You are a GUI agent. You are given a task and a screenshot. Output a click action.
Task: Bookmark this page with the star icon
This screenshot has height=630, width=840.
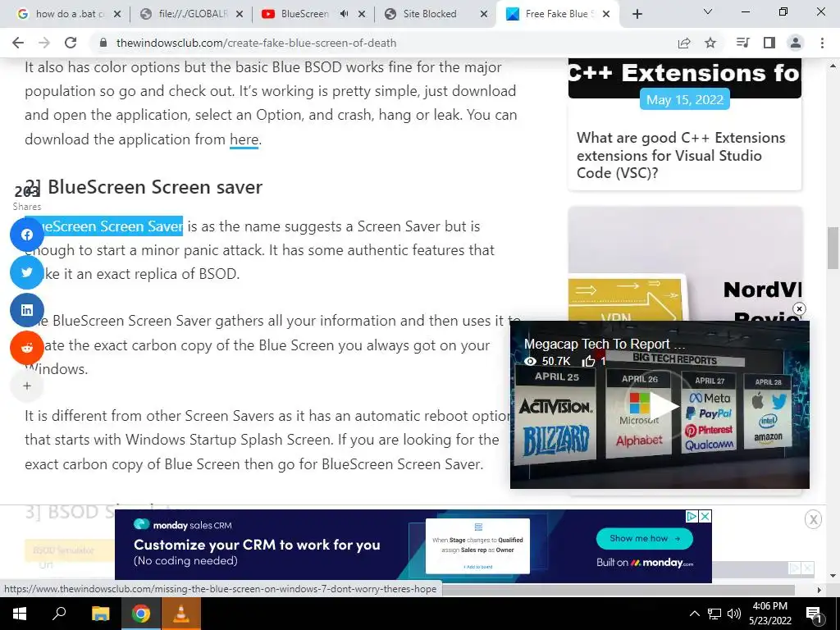coord(710,43)
